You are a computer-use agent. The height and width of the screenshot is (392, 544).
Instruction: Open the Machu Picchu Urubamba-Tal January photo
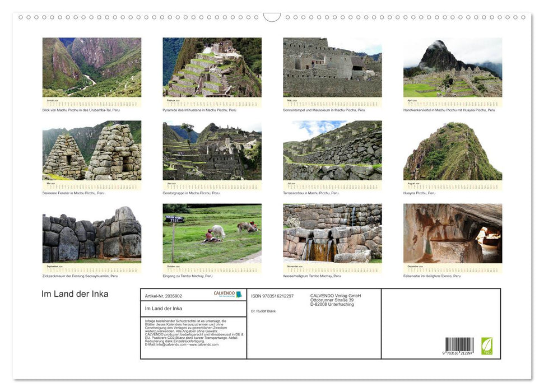[91, 67]
